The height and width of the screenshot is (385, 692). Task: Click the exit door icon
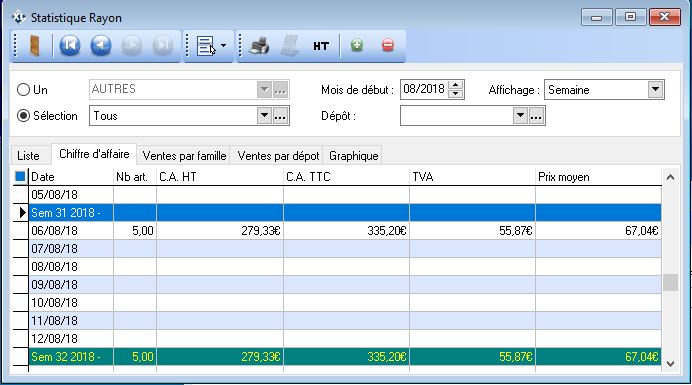[x=34, y=45]
